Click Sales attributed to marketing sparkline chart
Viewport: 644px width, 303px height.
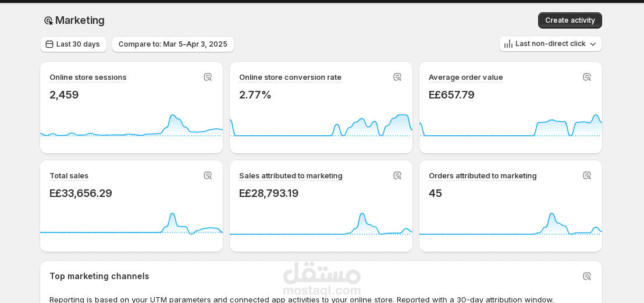click(321, 224)
